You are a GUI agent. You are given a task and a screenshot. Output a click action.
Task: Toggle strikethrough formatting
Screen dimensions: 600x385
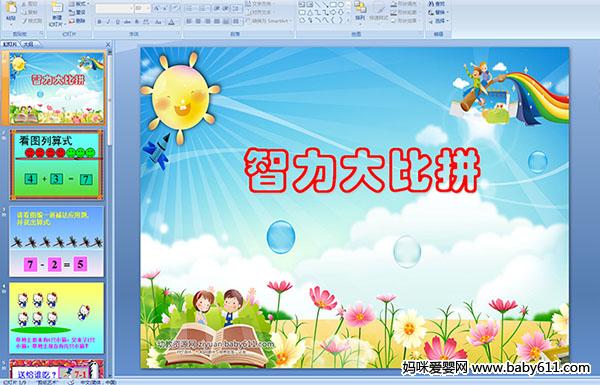127,22
